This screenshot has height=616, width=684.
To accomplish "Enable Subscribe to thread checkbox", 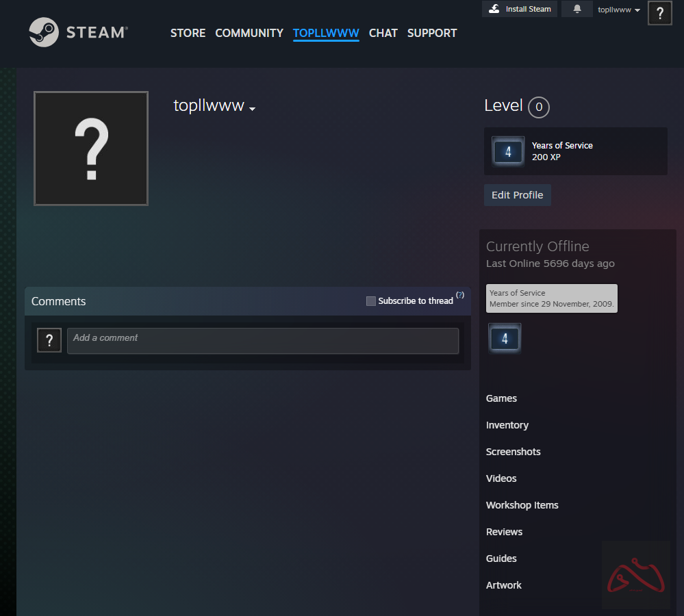I will [371, 301].
